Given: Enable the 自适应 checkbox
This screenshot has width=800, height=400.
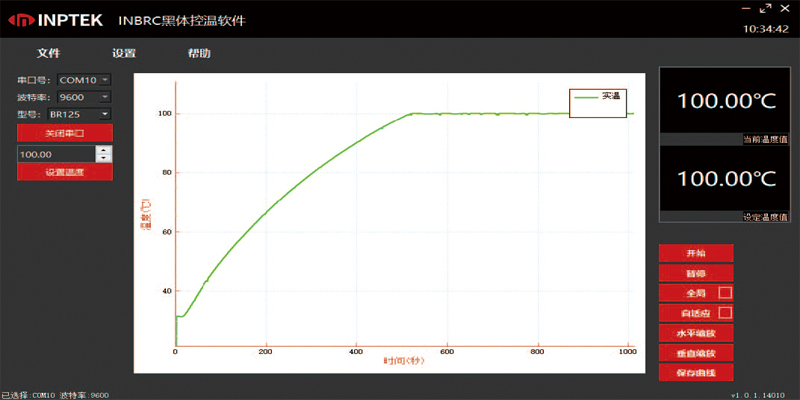Looking at the screenshot, I should pos(726,313).
